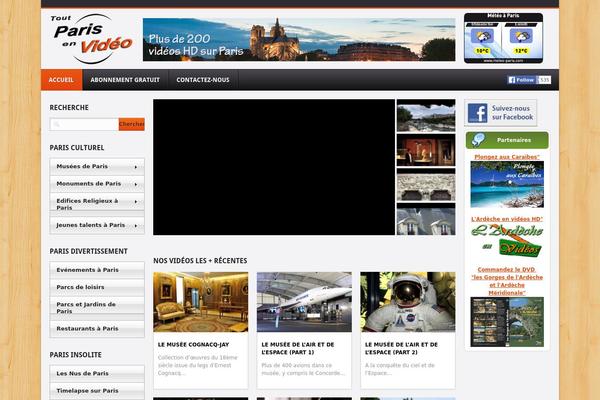Open L'Ardèche en vidéos HD link
Viewport: 600px width, 400px height.
tap(507, 219)
